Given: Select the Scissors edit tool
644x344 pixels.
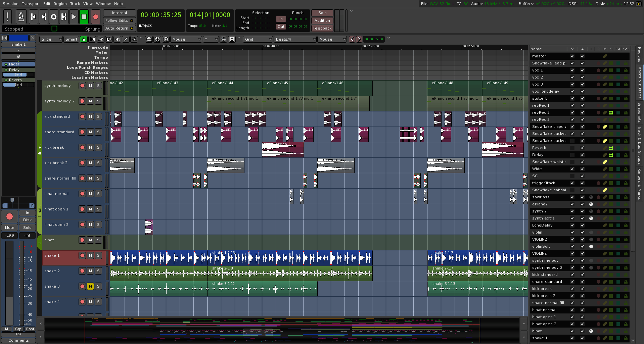Looking at the screenshot, I should (101, 39).
